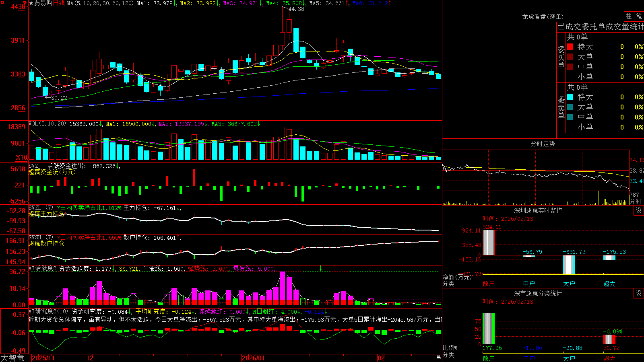Viewport: 644px width, 362px height.
Task: Click the X10 volume scale box
Action: click(21, 157)
